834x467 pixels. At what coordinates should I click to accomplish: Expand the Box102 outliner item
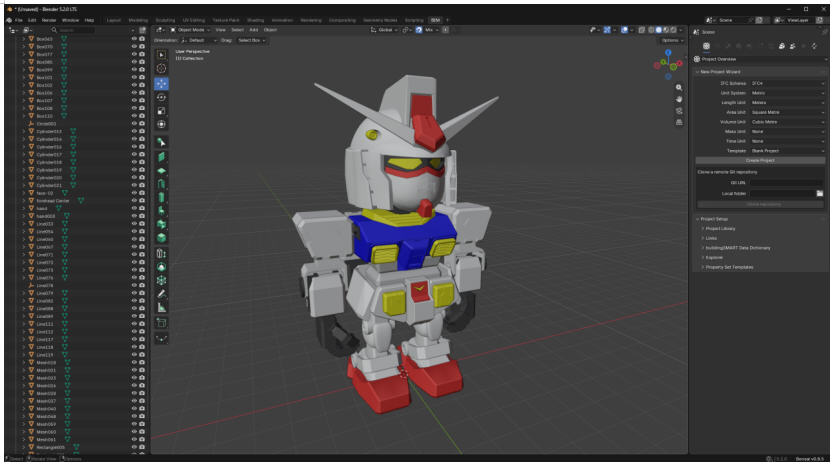(x=23, y=85)
